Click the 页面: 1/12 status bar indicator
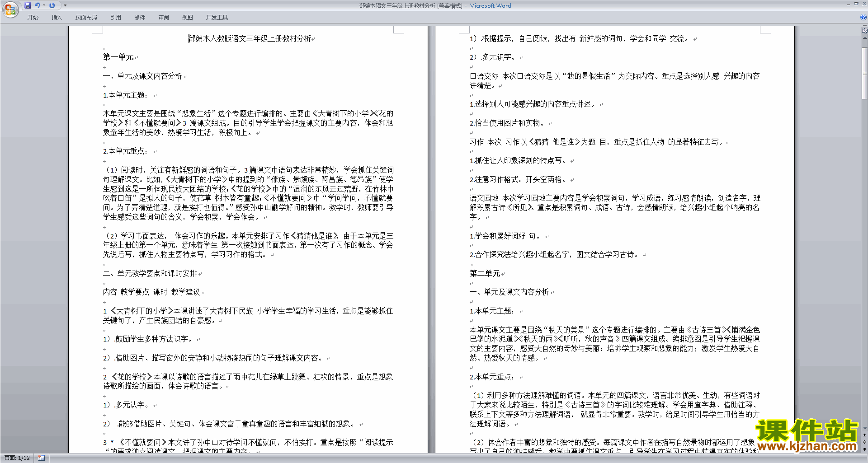Screen dimensions: 868x463 click(17, 458)
